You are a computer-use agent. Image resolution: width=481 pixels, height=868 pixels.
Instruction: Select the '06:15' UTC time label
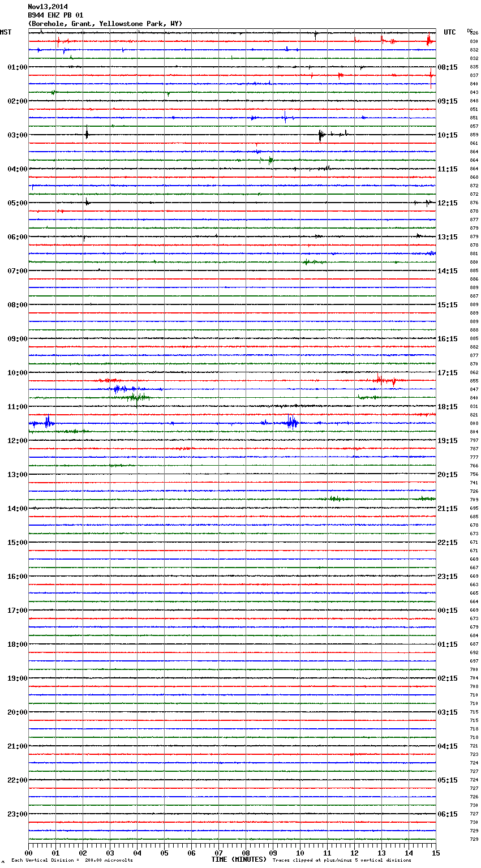coord(448,814)
